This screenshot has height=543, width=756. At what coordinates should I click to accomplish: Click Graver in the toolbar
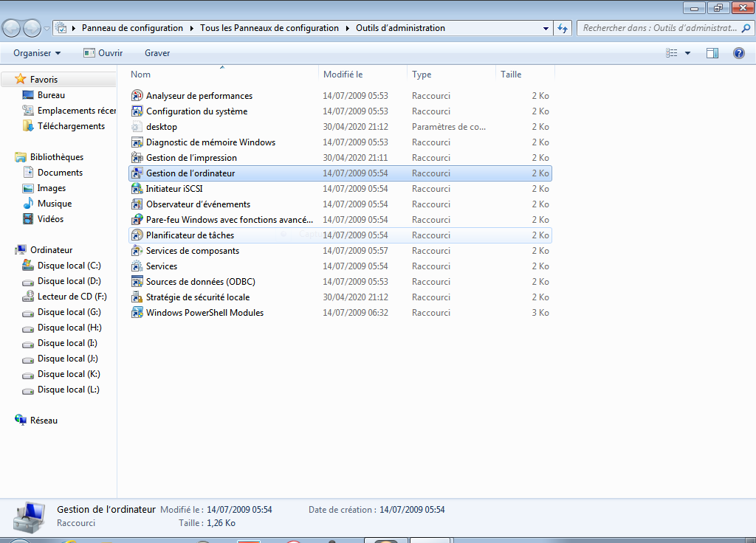click(x=157, y=53)
